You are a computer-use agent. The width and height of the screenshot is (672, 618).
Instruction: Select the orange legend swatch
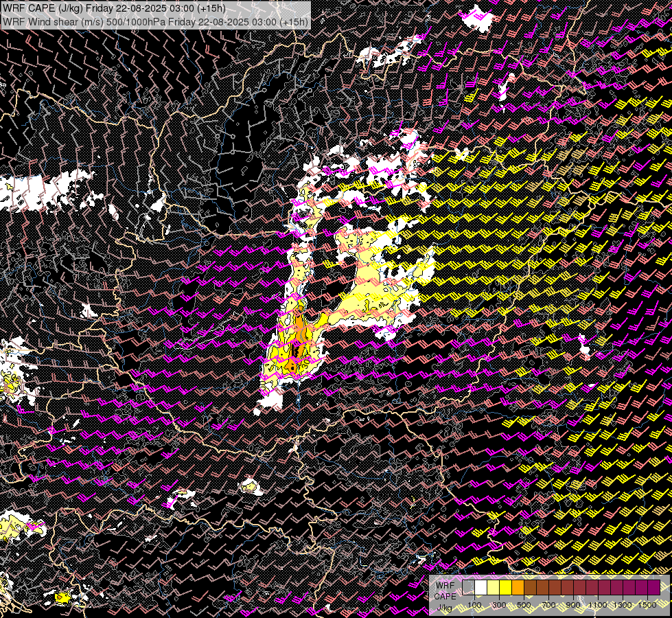pyautogui.click(x=518, y=588)
